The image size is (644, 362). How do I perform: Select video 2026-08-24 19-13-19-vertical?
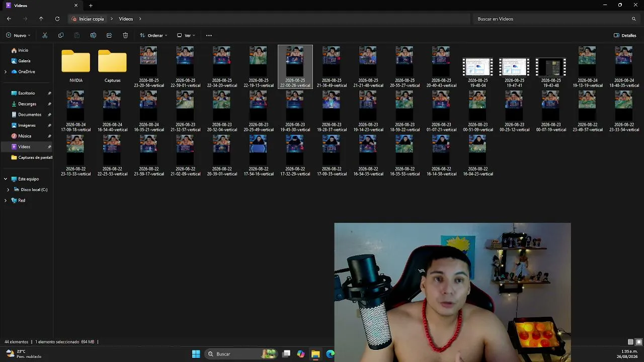point(588,67)
